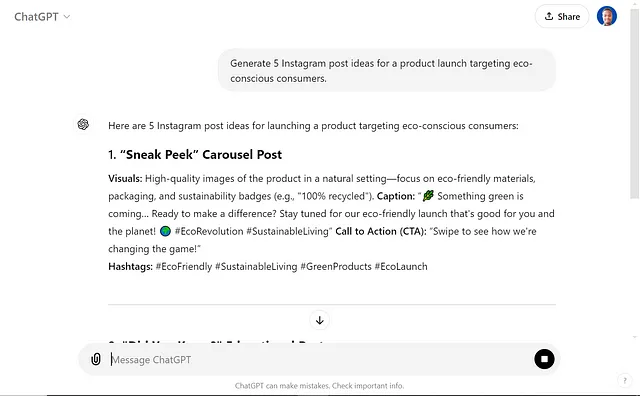Click the scrollbar's down arrow
This screenshot has width=640, height=396.
click(635, 337)
